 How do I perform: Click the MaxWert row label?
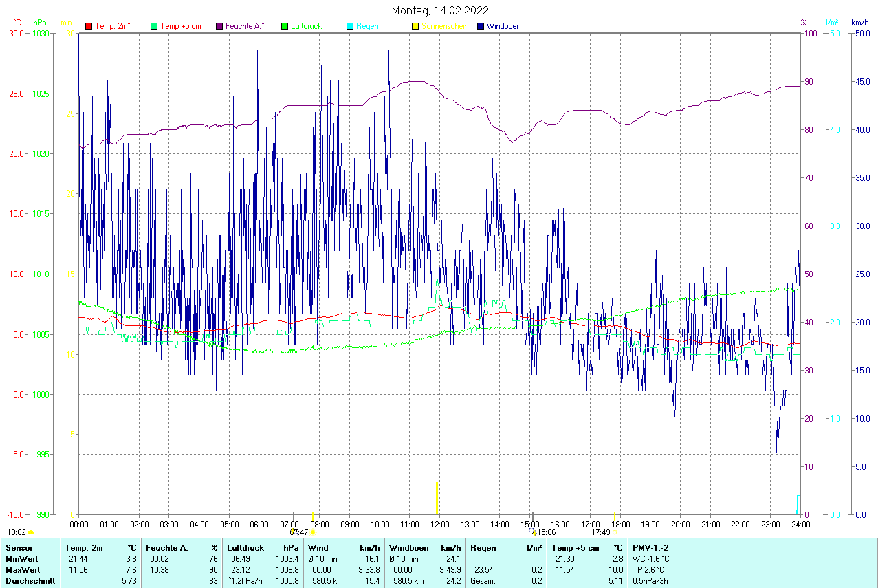[22, 570]
